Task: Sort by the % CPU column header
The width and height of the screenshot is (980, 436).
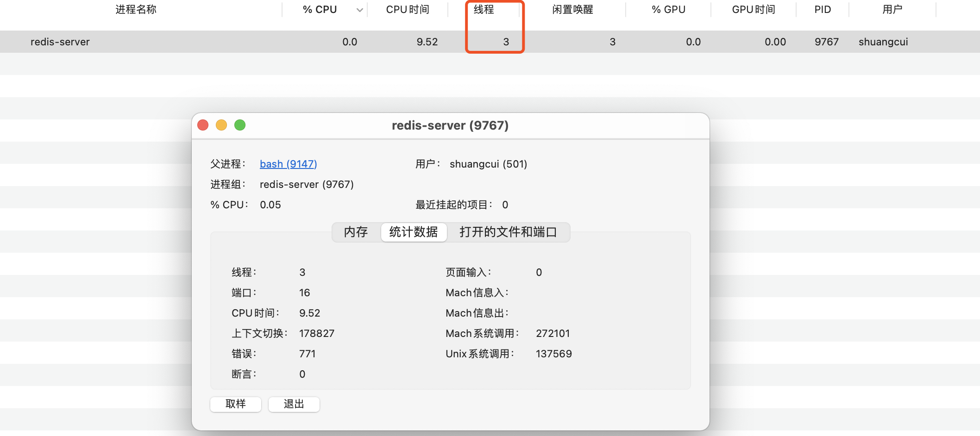Action: point(320,9)
